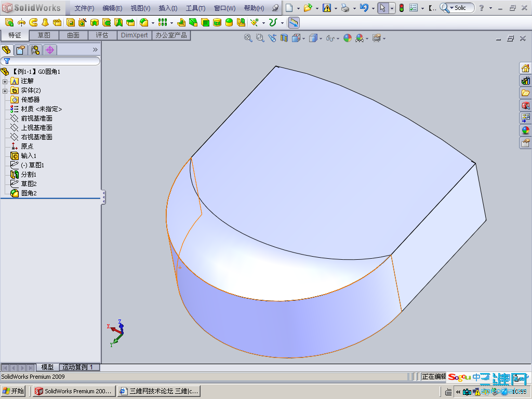Open the Curves dropdown arrow
The height and width of the screenshot is (399, 532).
[282, 23]
